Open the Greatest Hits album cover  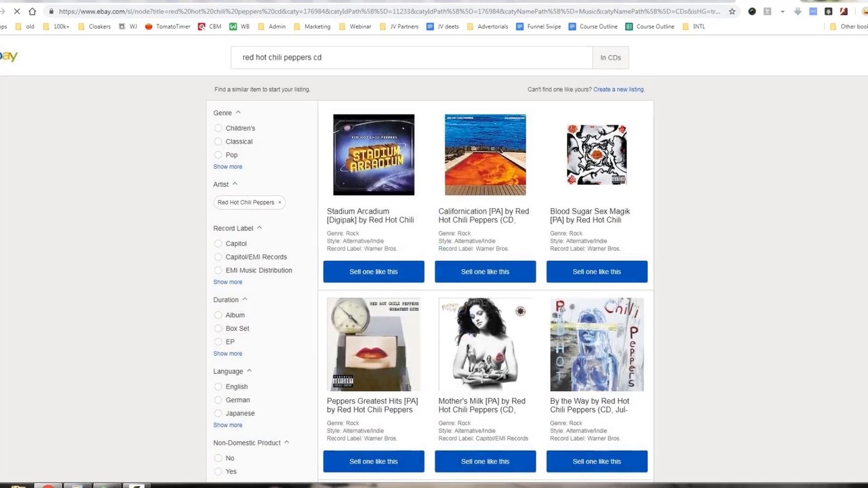click(x=374, y=344)
